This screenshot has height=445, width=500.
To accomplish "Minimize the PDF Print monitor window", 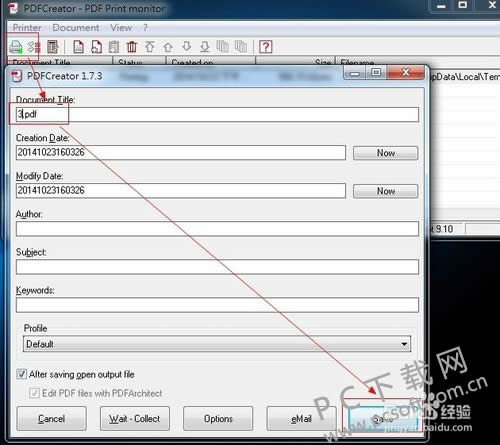I will (x=441, y=5).
